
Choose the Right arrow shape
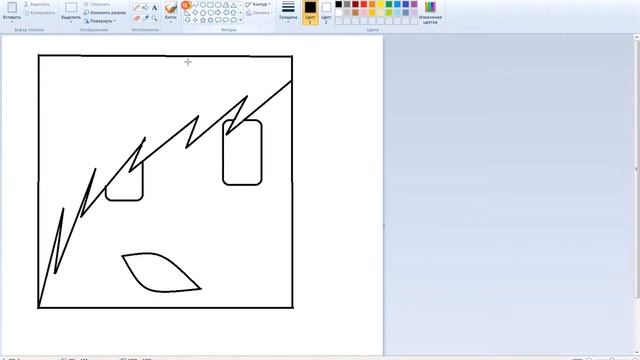point(218,13)
